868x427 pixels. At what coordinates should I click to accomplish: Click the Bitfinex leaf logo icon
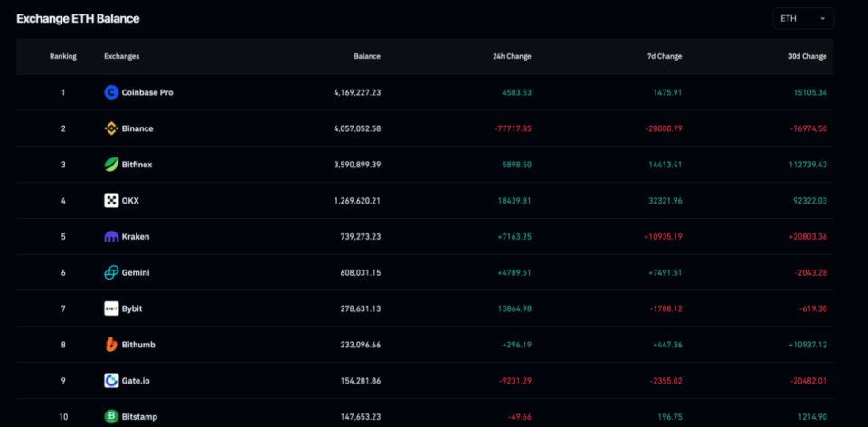(111, 165)
